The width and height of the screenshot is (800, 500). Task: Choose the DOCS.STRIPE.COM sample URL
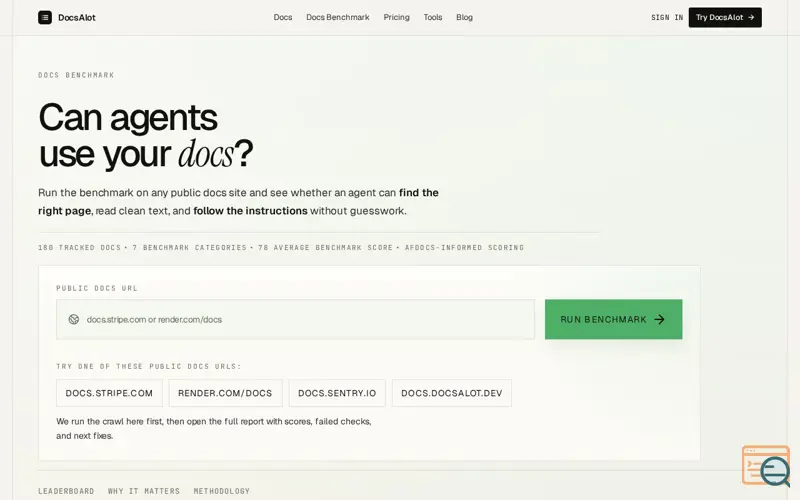tap(109, 393)
